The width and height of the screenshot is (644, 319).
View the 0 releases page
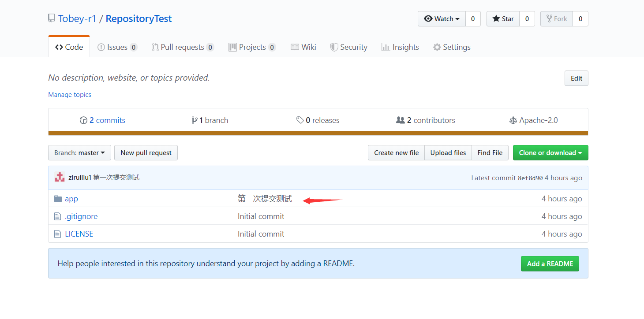coord(318,120)
